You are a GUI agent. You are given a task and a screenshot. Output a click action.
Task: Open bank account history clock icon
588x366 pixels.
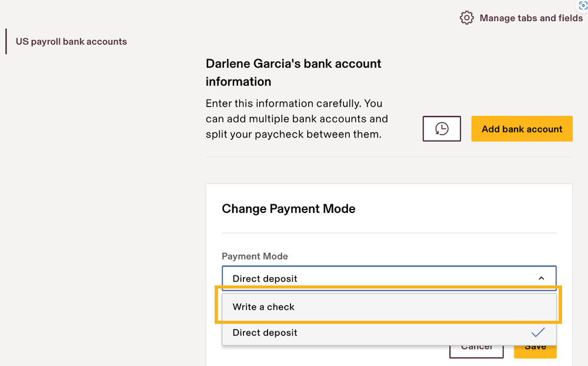coord(442,129)
